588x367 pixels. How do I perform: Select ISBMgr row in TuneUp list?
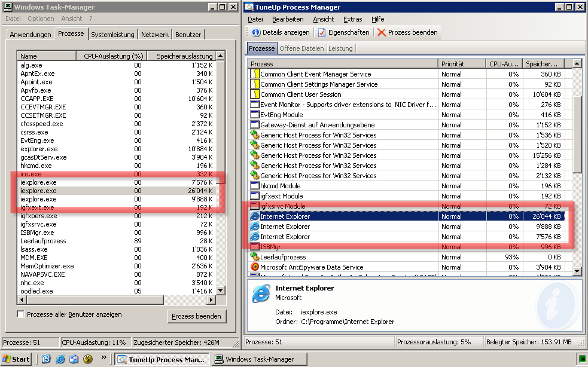[410, 247]
